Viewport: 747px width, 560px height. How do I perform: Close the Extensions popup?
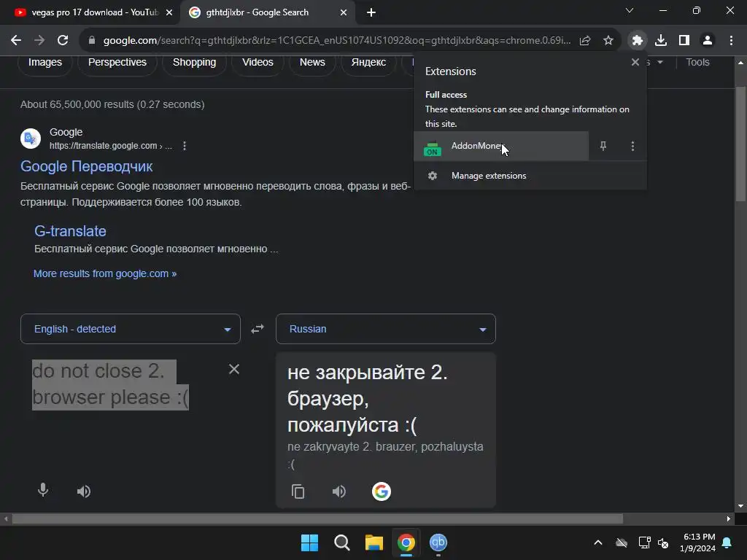[x=635, y=62]
